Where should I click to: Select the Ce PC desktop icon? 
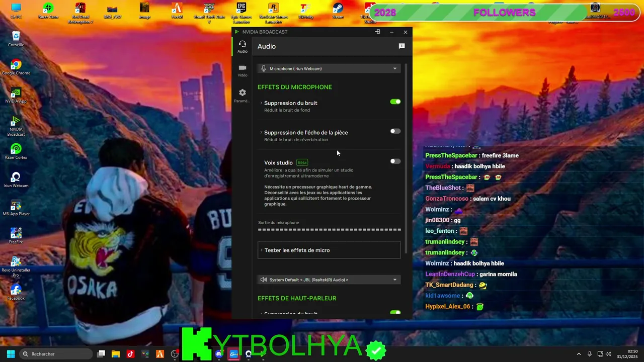[x=16, y=12]
